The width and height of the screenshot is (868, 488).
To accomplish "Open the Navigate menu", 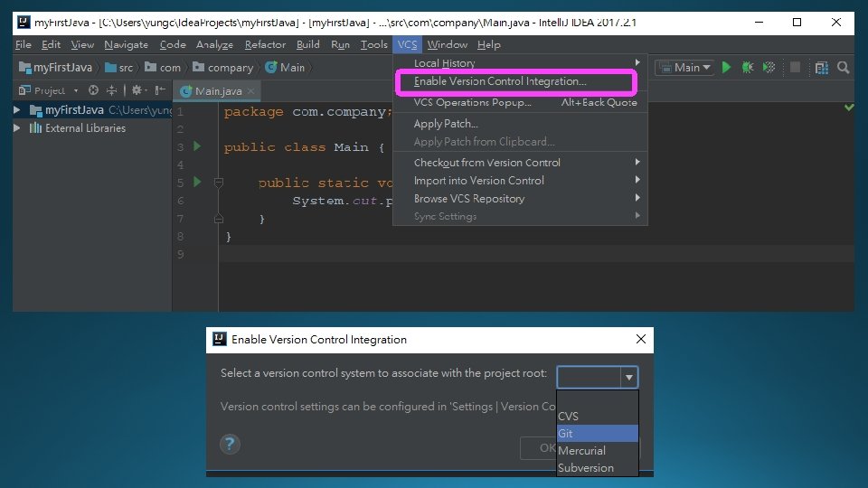I will (x=127, y=44).
